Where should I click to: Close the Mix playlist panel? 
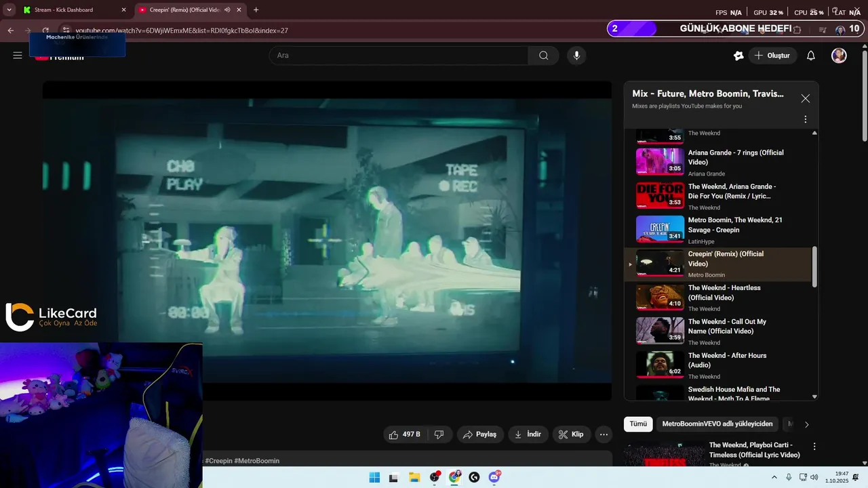pos(805,98)
